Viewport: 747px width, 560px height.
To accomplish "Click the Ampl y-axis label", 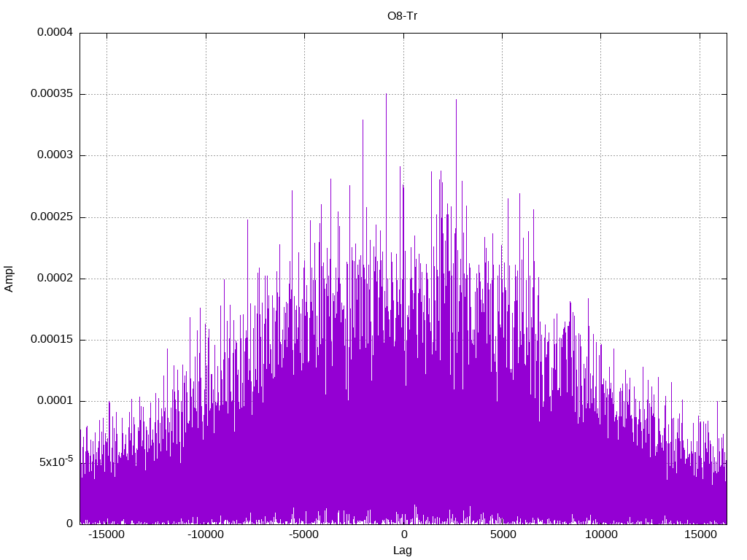I will 9,279.
